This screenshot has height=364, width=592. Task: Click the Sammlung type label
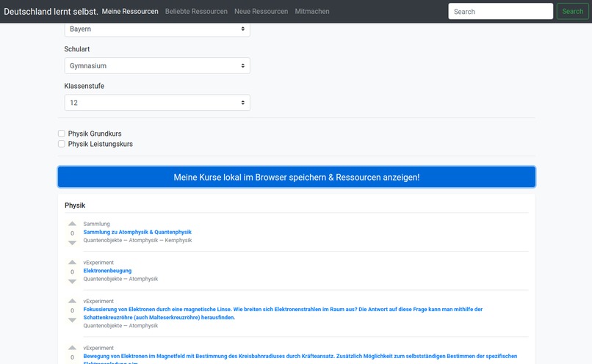pyautogui.click(x=97, y=224)
